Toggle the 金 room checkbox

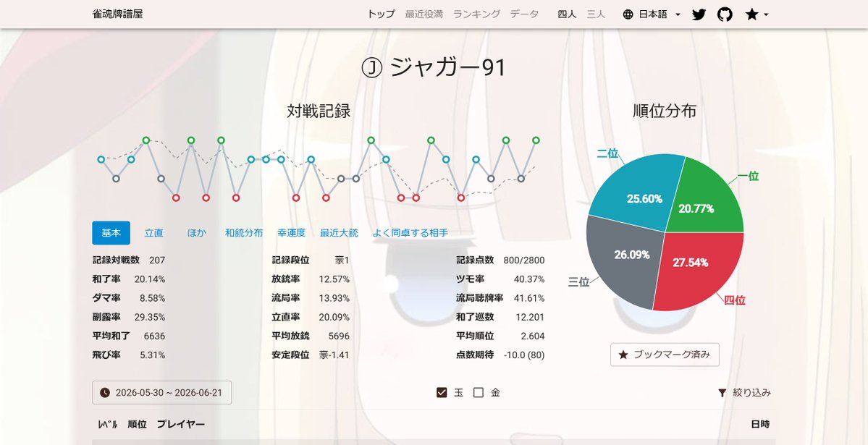[x=479, y=392]
